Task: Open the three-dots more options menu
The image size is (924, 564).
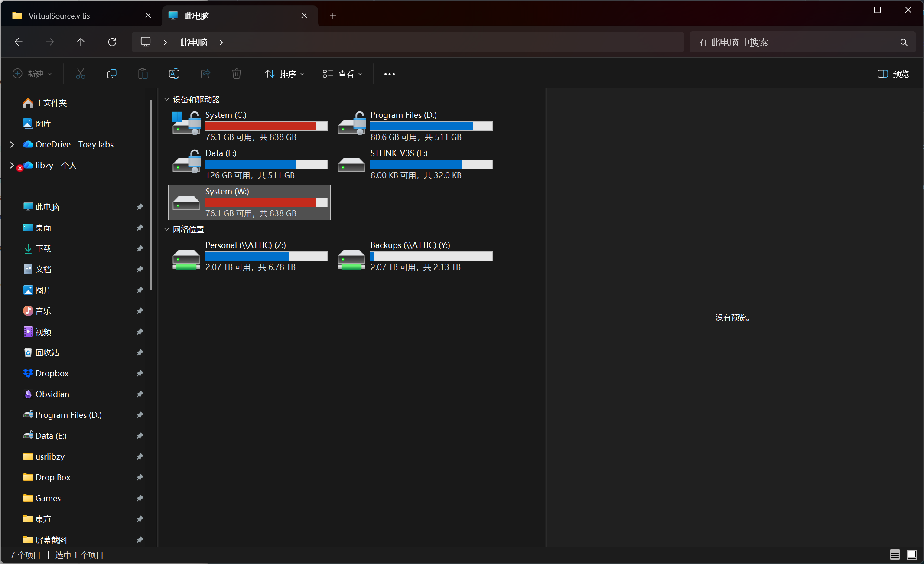Action: point(389,74)
